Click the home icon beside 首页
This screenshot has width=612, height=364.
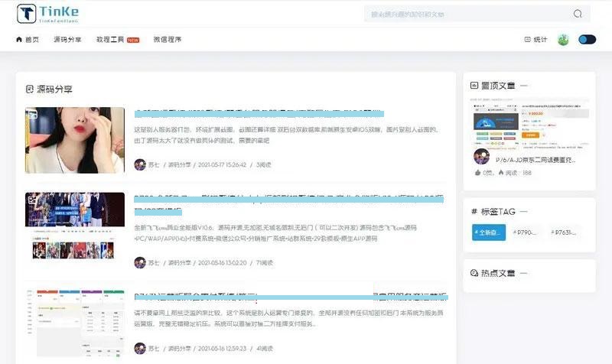[x=19, y=40]
